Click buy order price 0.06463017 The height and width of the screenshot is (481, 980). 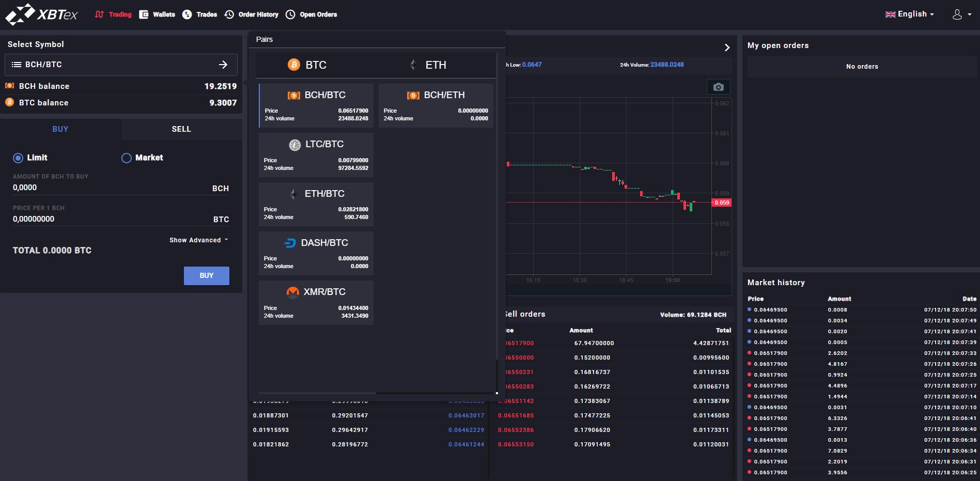[466, 415]
